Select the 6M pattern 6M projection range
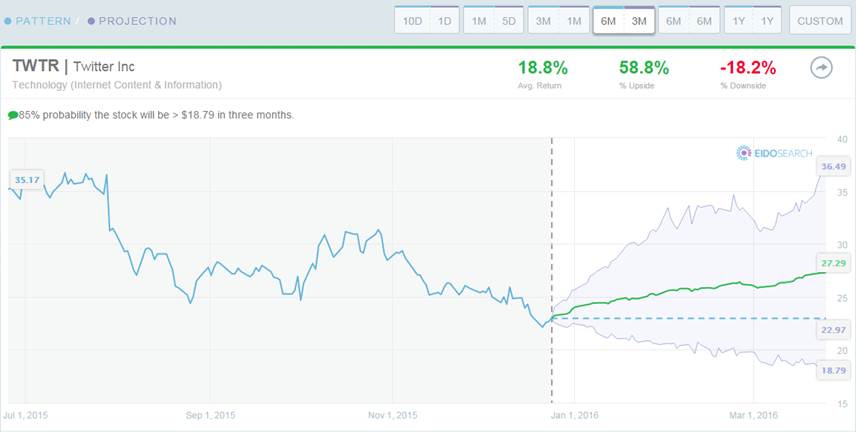 coord(689,21)
